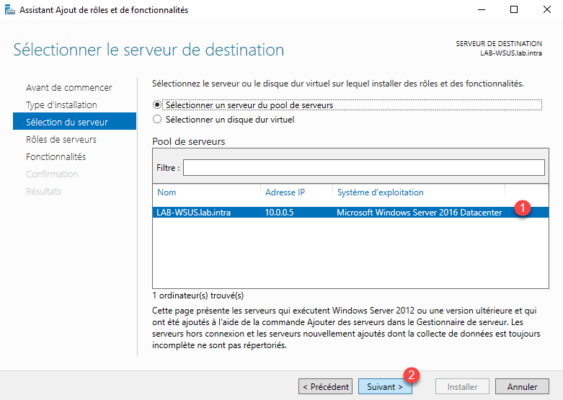Viewport: 563px width, 400px height.
Task: Maximize the wizard window
Action: [514, 10]
